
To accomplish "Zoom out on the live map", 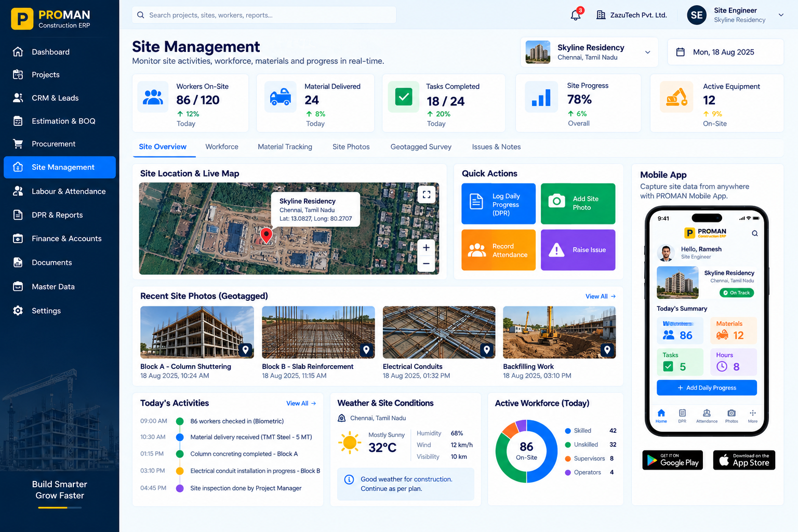I will [426, 263].
